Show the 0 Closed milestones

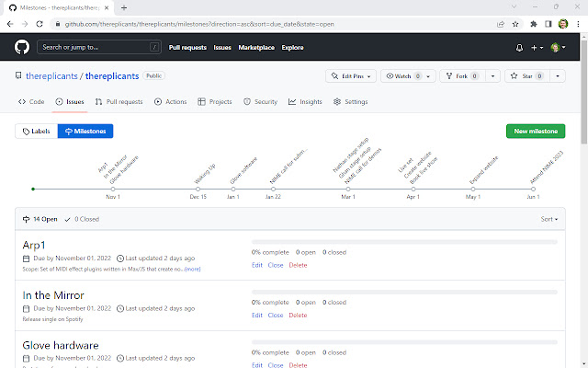(x=84, y=220)
